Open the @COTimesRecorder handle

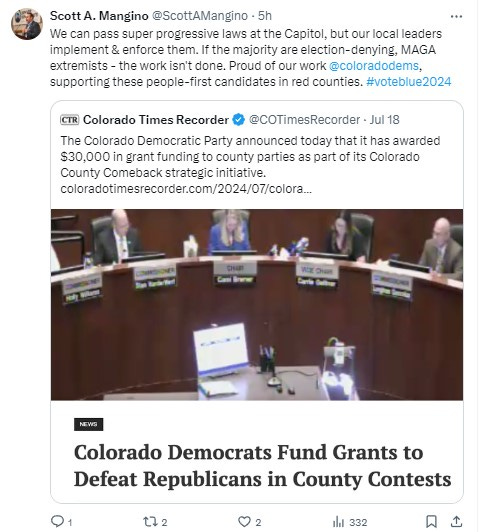point(304,120)
